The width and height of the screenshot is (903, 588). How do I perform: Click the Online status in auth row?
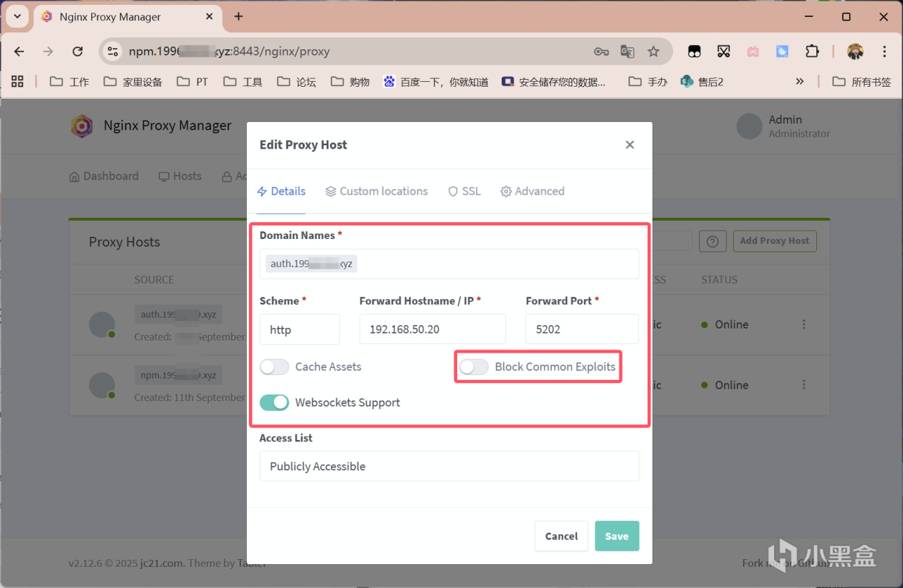[x=725, y=324]
